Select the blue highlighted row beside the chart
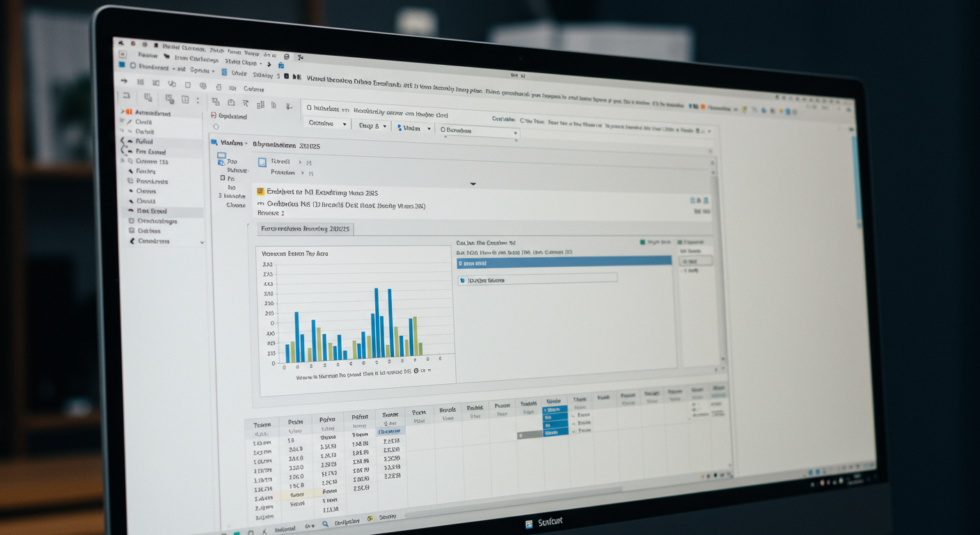 [563, 262]
